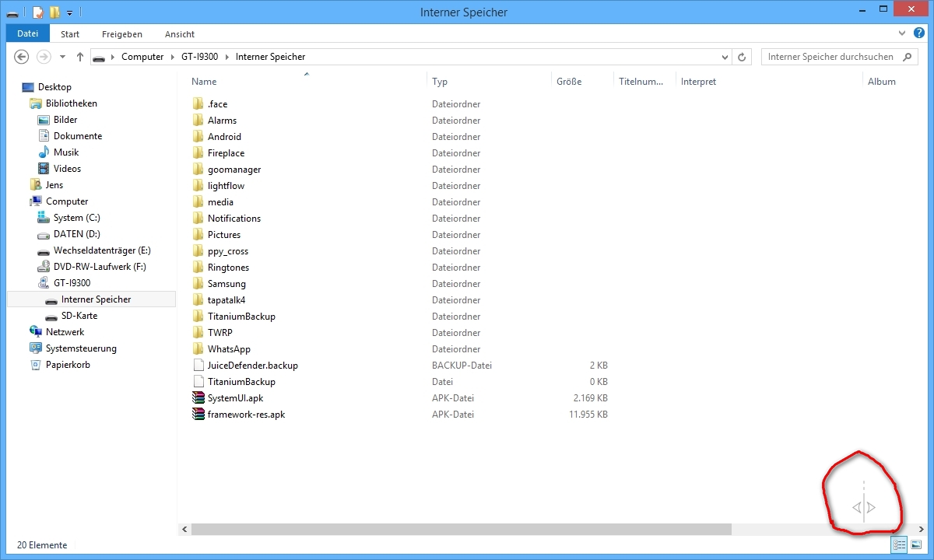The image size is (934, 560).
Task: Click the System (C:) drive icon
Action: point(44,218)
